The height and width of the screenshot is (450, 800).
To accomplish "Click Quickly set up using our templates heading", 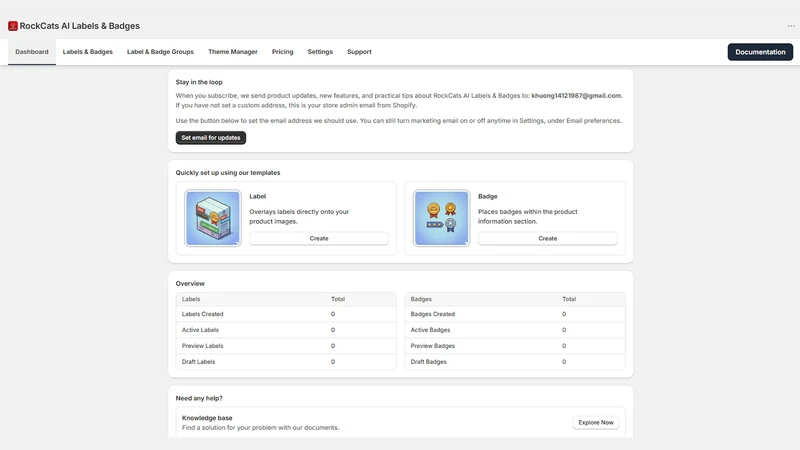I will pyautogui.click(x=228, y=173).
